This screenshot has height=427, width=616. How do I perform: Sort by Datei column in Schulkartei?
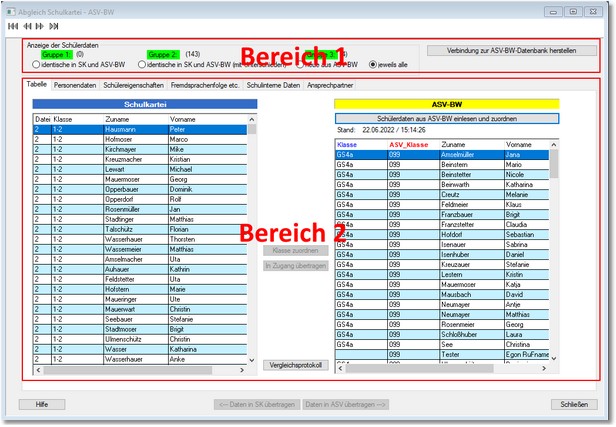click(x=42, y=119)
